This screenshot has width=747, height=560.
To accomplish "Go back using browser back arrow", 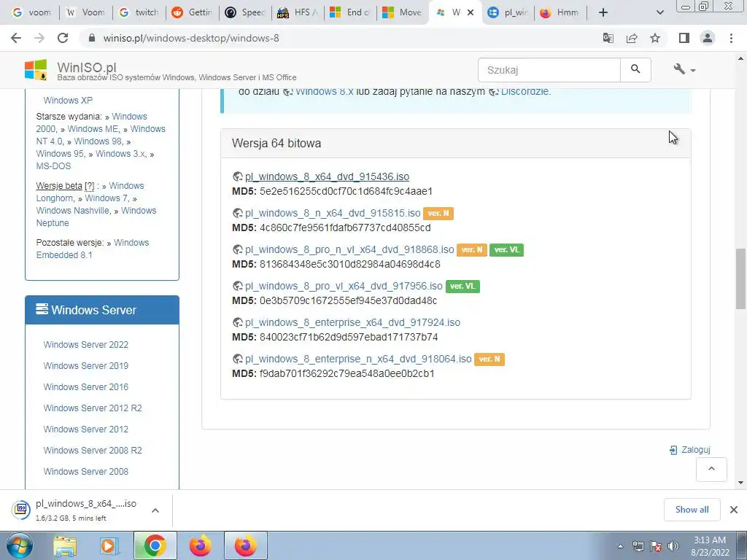I will pyautogui.click(x=16, y=38).
